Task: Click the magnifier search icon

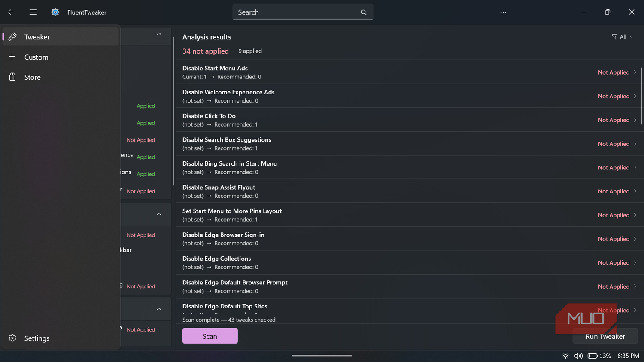Action: (x=364, y=12)
